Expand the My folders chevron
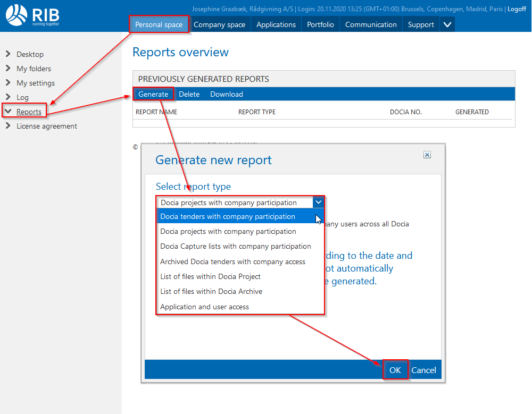 pyautogui.click(x=8, y=69)
